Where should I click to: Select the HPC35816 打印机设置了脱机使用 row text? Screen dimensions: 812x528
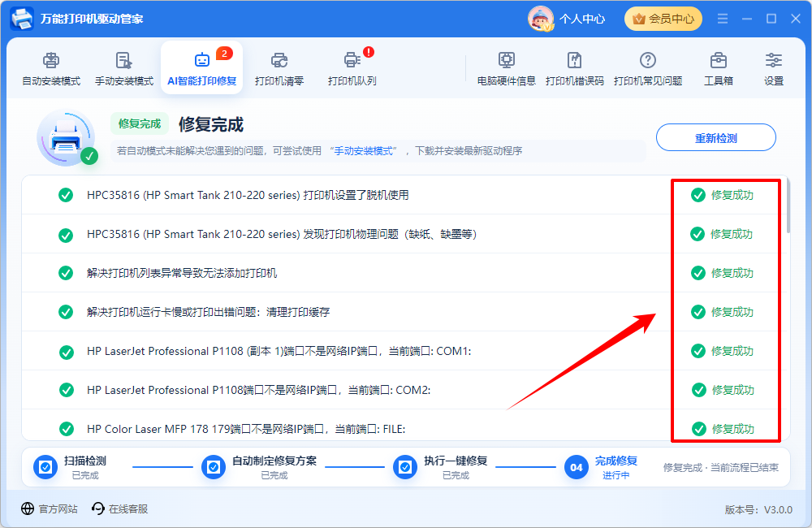tap(248, 195)
